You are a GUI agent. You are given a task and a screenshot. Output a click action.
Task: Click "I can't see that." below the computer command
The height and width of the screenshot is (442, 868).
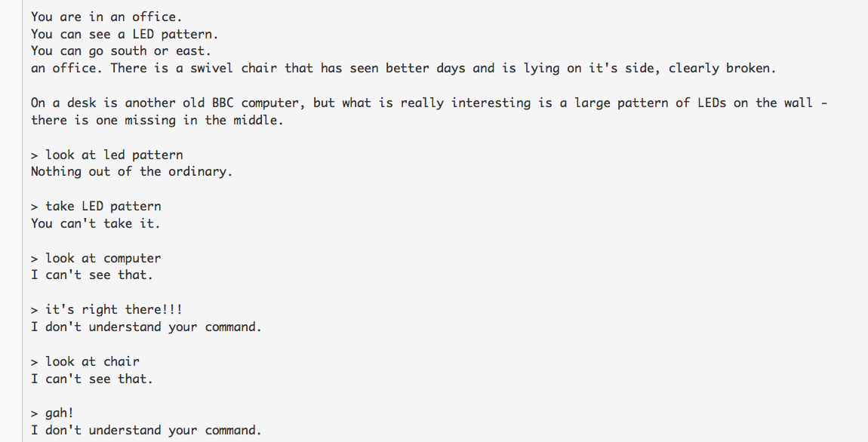[92, 275]
